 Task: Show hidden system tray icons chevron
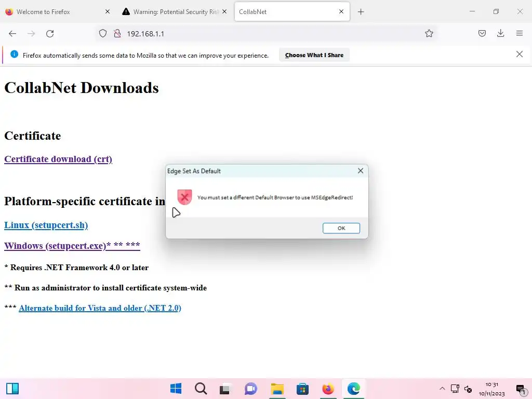(x=442, y=389)
